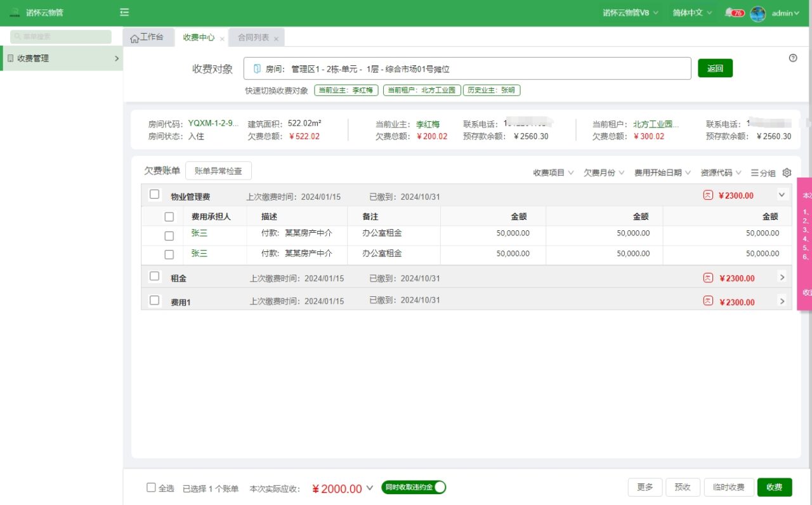Click the room icon in 收费对象 field

tap(257, 69)
